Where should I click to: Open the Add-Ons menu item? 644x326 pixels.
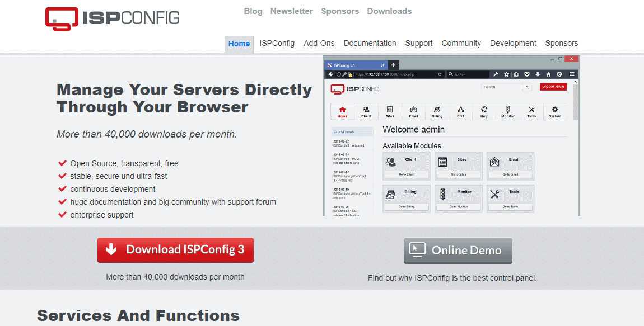point(319,43)
